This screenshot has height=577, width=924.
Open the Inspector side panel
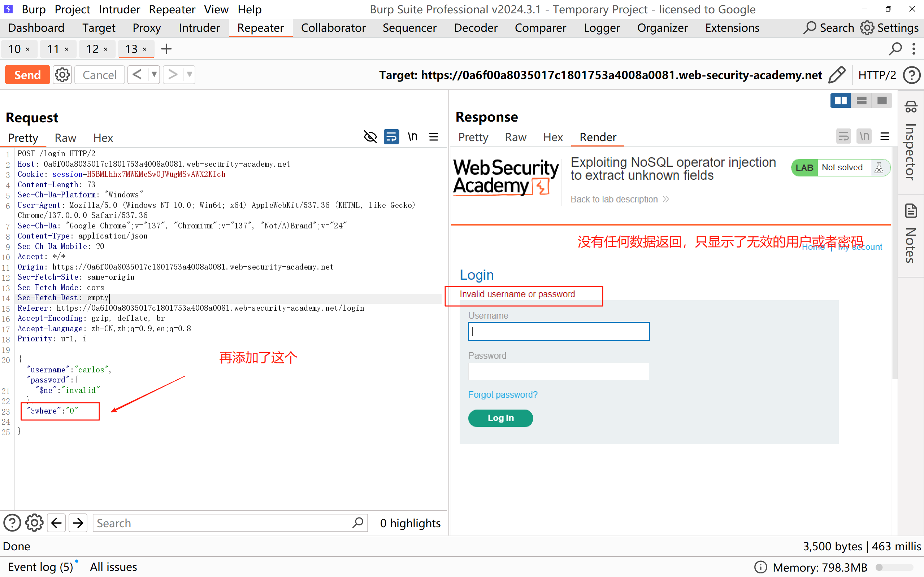point(911,141)
